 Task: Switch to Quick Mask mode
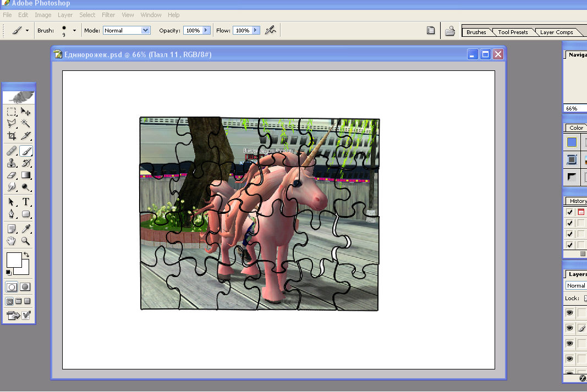click(x=25, y=287)
